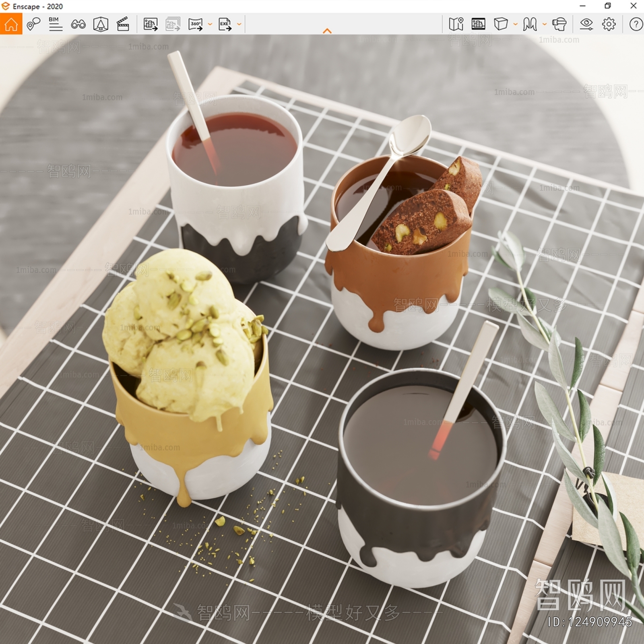Open the Help question-mark icon
This screenshot has width=644, height=644.
coord(636,24)
